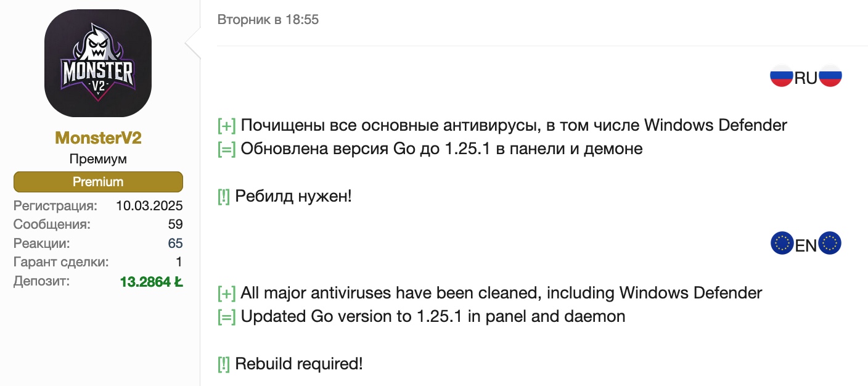Click the Russian flag right of RU
Image resolution: width=868 pixels, height=386 pixels.
(x=830, y=78)
